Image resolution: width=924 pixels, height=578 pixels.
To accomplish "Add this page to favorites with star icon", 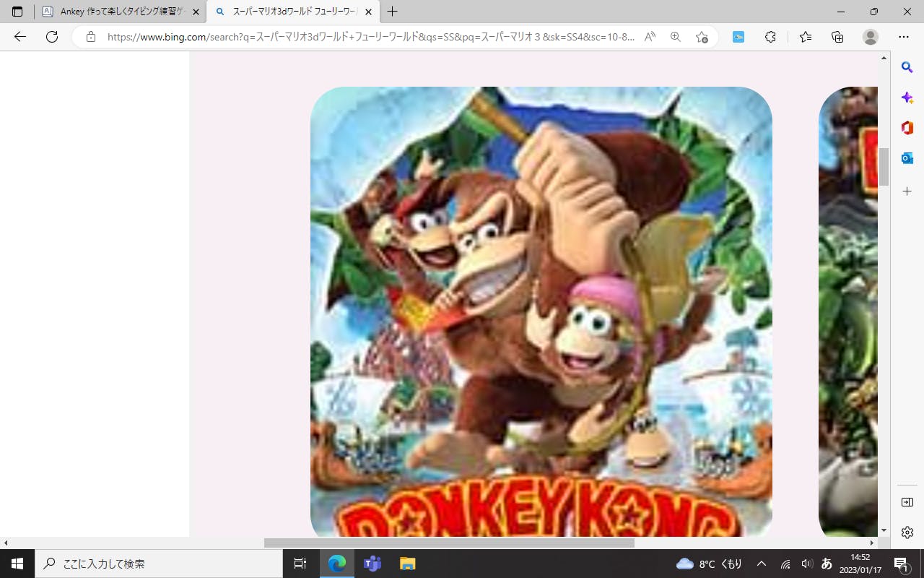I will click(x=702, y=37).
